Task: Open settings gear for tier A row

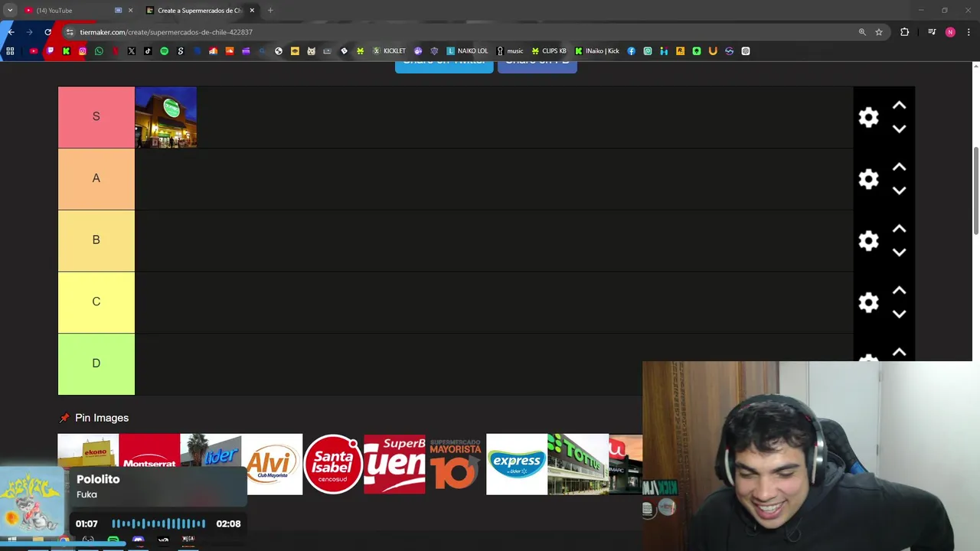Action: point(868,179)
